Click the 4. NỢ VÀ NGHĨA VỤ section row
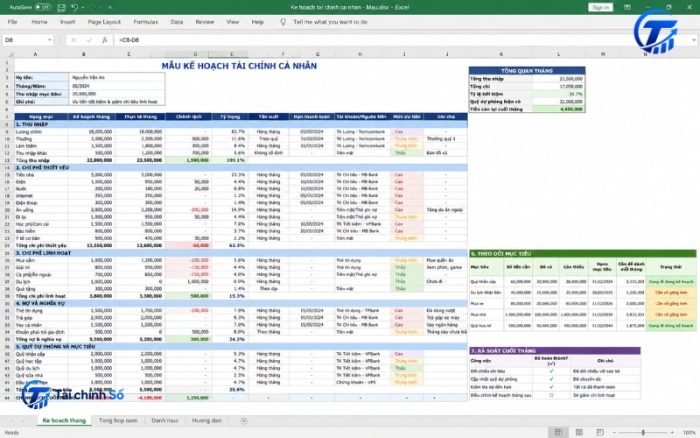Viewport: 700px width, 438px height. [241, 303]
